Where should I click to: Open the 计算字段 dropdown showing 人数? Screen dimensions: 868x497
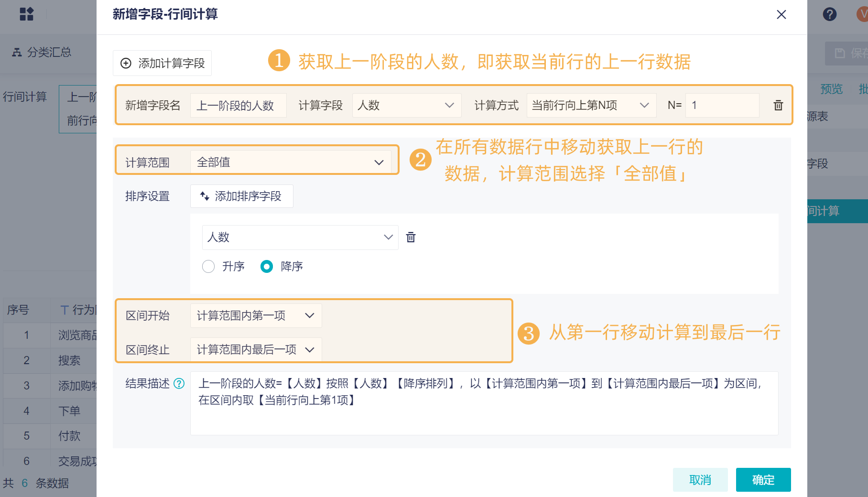406,105
